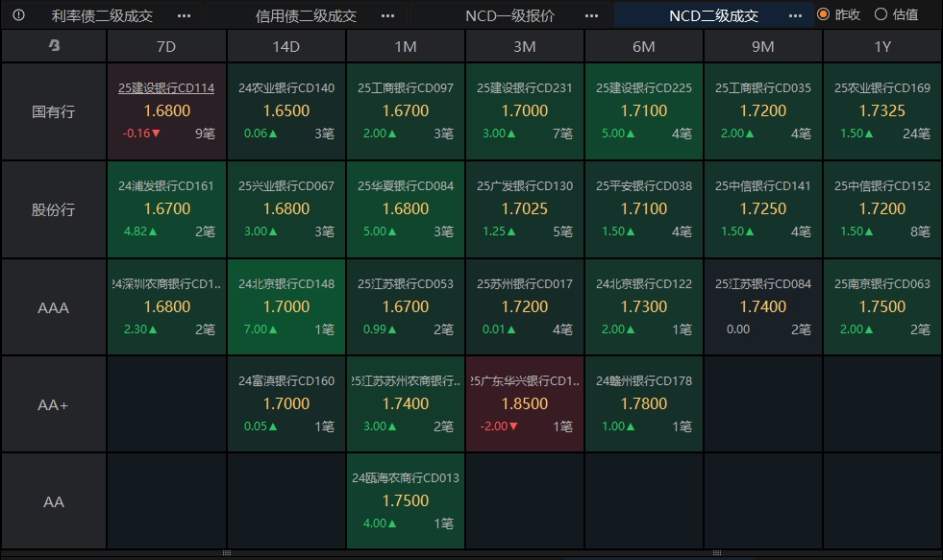This screenshot has height=560, width=943.
Task: Select the NCD二级成交 tab
Action: pos(714,15)
